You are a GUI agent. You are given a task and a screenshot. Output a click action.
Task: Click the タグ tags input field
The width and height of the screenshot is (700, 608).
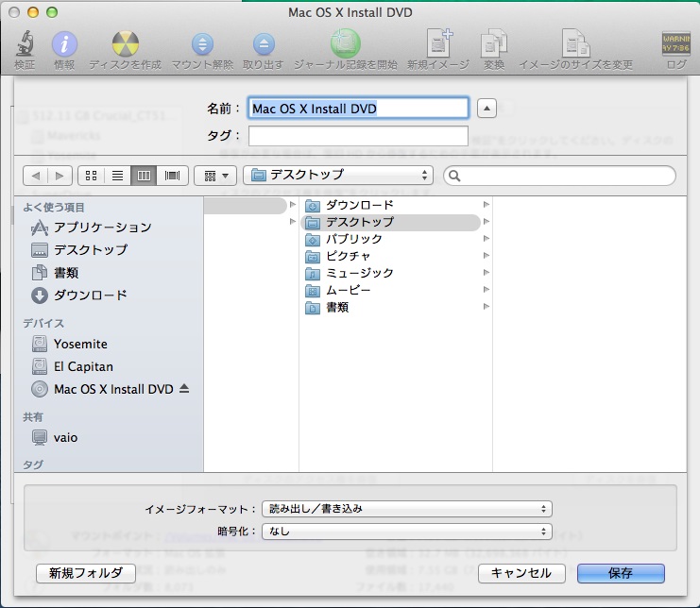(358, 136)
